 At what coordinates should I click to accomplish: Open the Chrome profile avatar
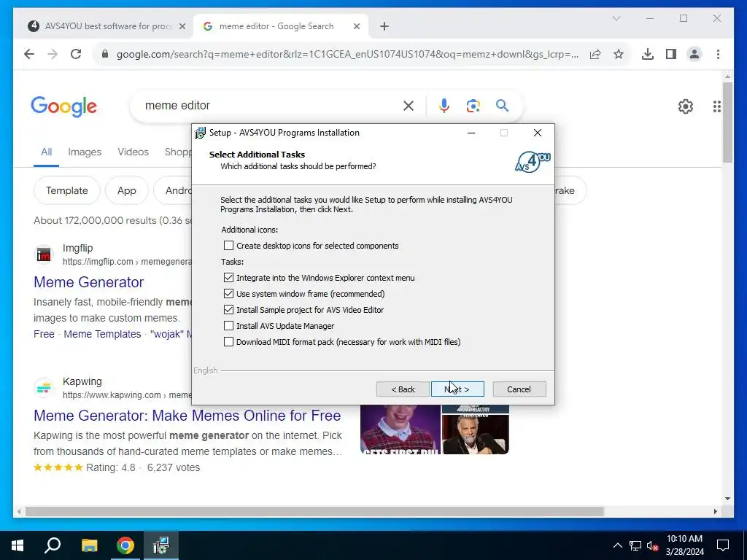[x=694, y=54]
